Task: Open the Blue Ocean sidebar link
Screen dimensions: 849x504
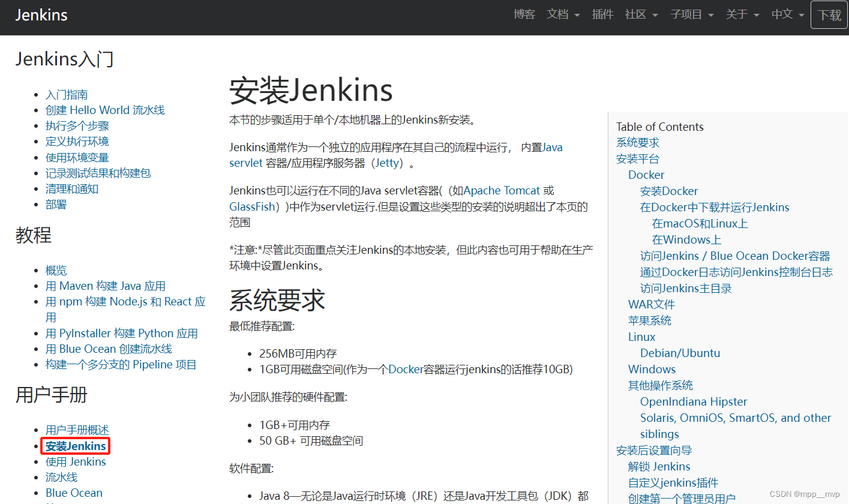Action: 74,493
